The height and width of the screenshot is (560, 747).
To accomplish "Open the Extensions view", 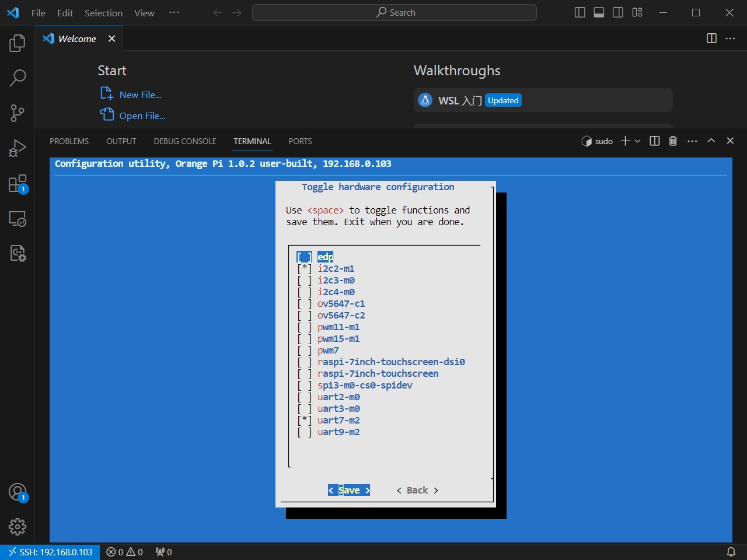I will (18, 183).
